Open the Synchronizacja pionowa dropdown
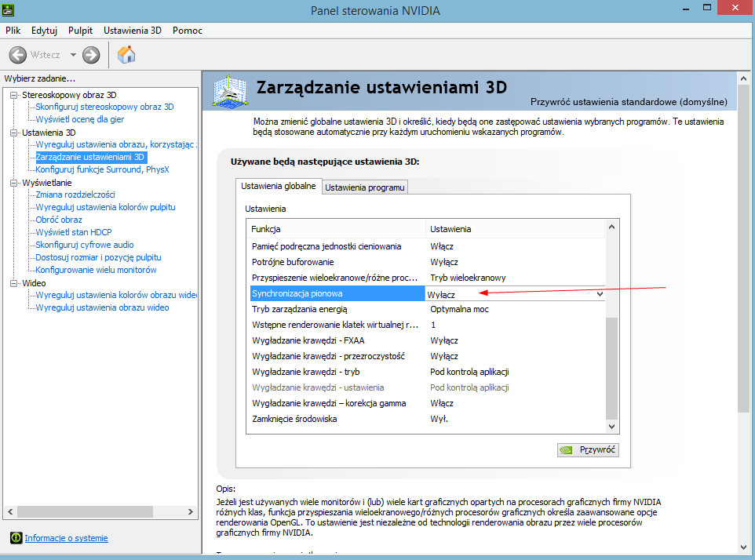Viewport: 755px width, 560px height. tap(600, 294)
